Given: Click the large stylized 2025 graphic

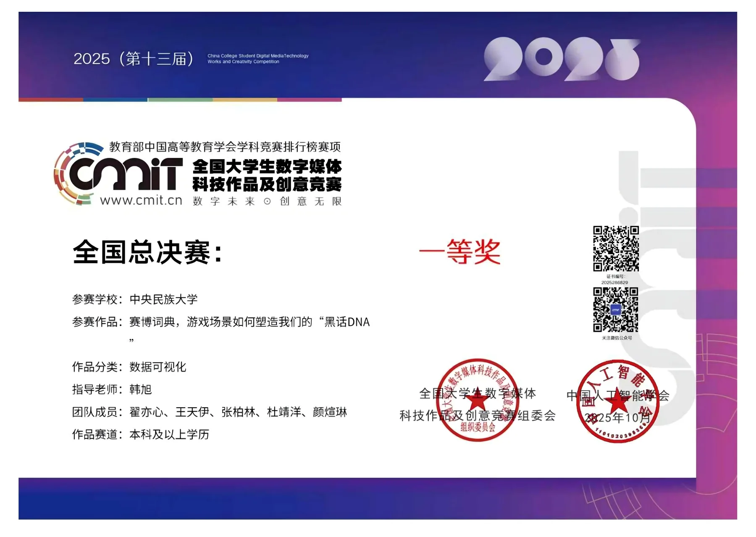Looking at the screenshot, I should [x=562, y=59].
